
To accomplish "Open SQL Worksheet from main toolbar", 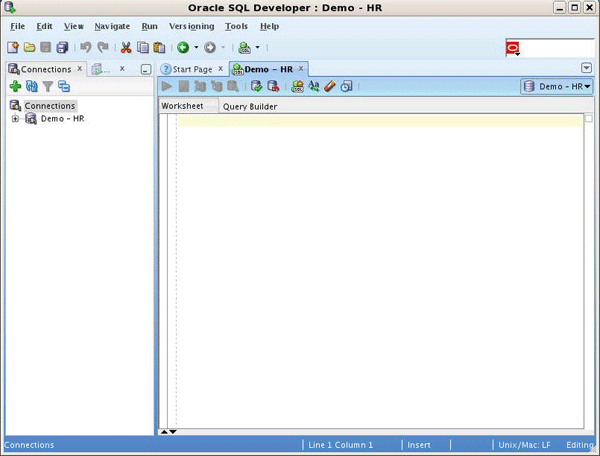I will pos(244,47).
